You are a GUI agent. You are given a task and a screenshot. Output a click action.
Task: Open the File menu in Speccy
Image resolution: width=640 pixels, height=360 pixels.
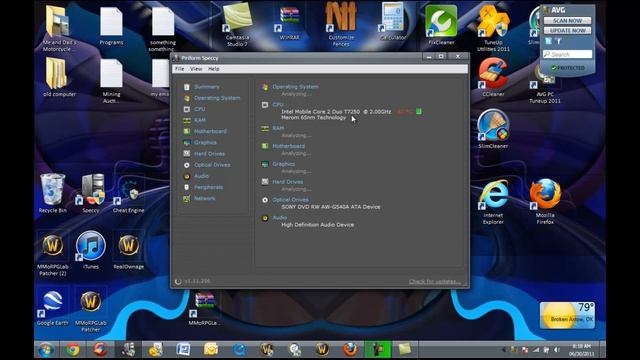point(179,69)
